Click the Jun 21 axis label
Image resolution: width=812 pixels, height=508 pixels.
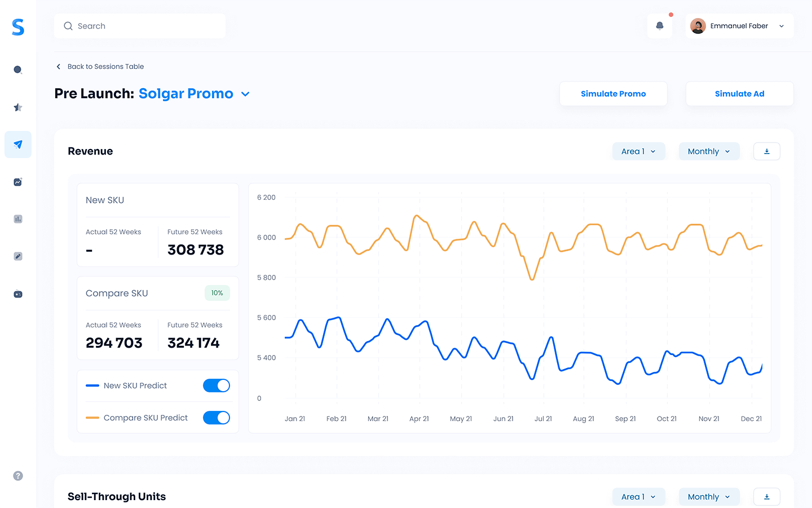(503, 419)
